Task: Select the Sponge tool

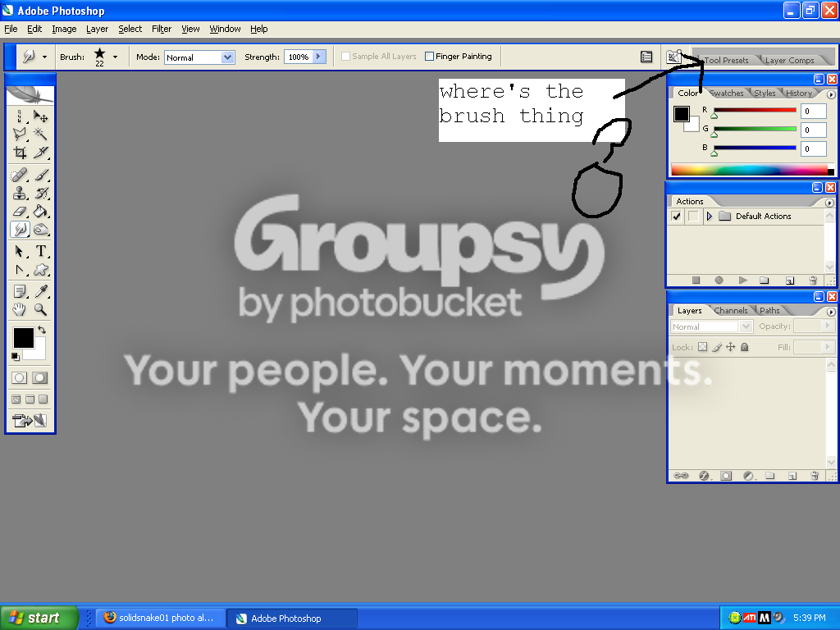Action: pos(41,230)
